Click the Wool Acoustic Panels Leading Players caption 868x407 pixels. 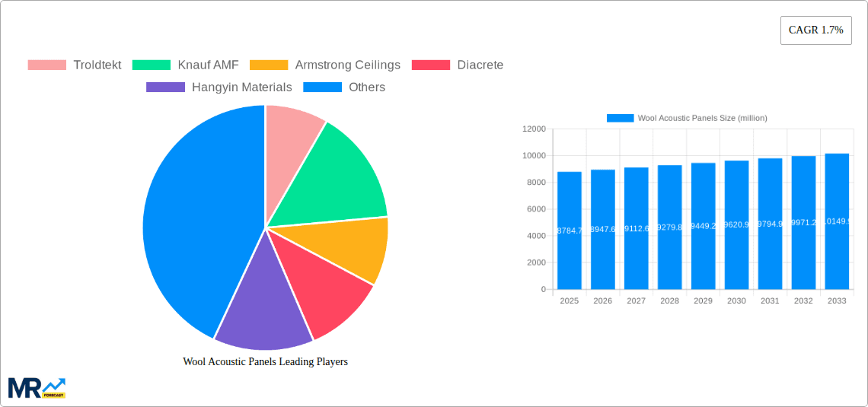(x=265, y=361)
